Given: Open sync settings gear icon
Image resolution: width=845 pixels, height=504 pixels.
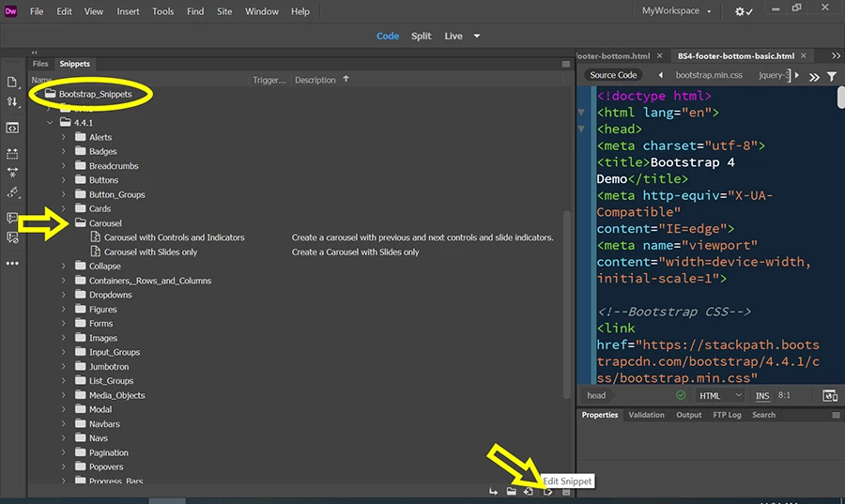Looking at the screenshot, I should point(744,11).
